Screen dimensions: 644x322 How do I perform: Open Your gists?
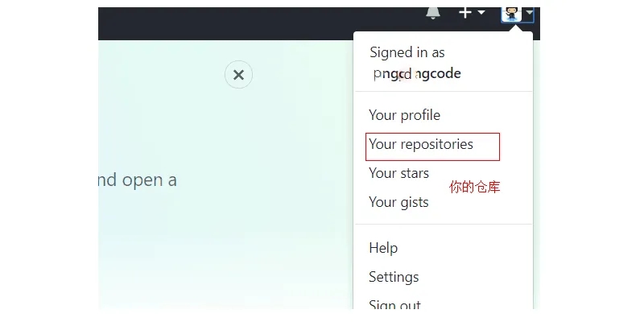click(x=398, y=202)
